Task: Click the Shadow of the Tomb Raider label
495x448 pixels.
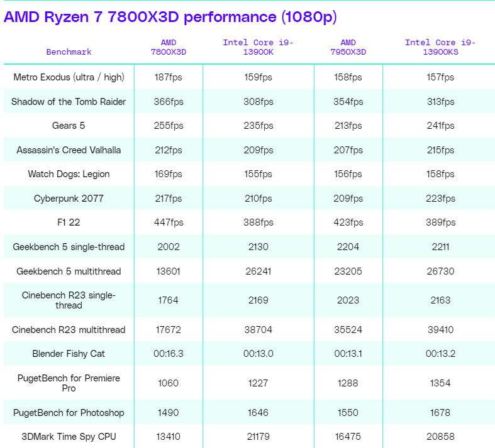Action: tap(69, 102)
